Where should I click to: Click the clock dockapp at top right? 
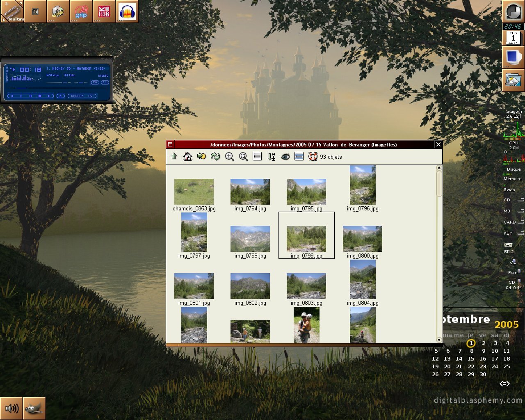point(513,11)
